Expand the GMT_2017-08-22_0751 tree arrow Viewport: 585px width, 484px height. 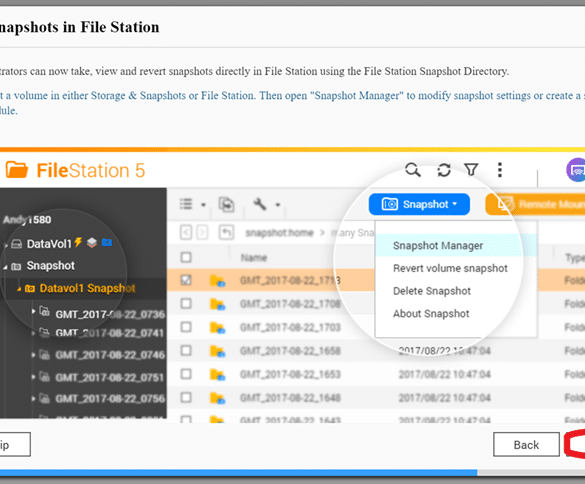33,377
